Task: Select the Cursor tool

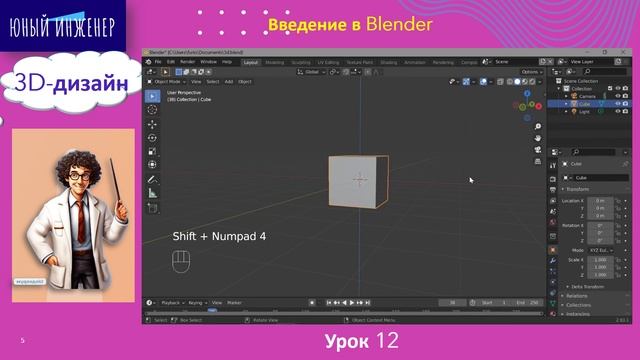Action: click(153, 109)
